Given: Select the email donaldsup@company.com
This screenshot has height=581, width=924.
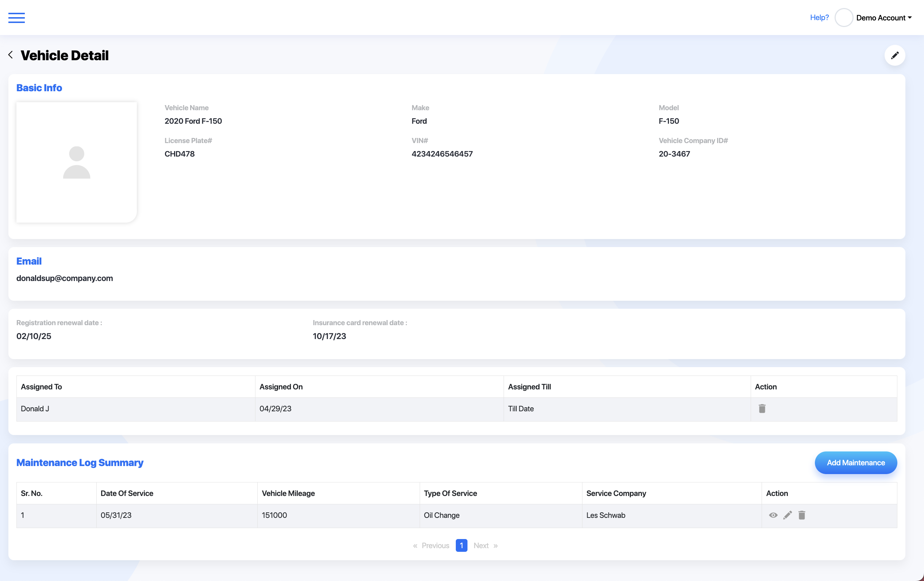Looking at the screenshot, I should [x=65, y=278].
